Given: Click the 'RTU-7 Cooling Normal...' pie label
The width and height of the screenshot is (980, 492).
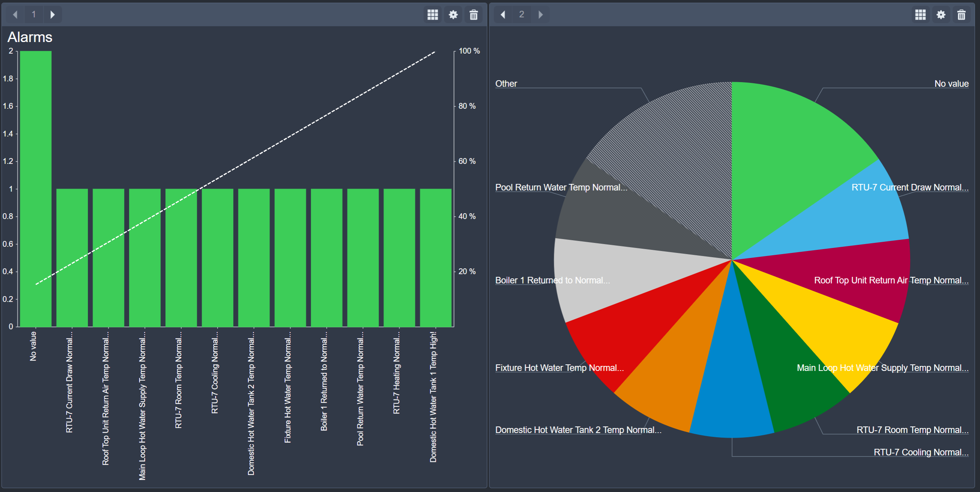Looking at the screenshot, I should (921, 452).
